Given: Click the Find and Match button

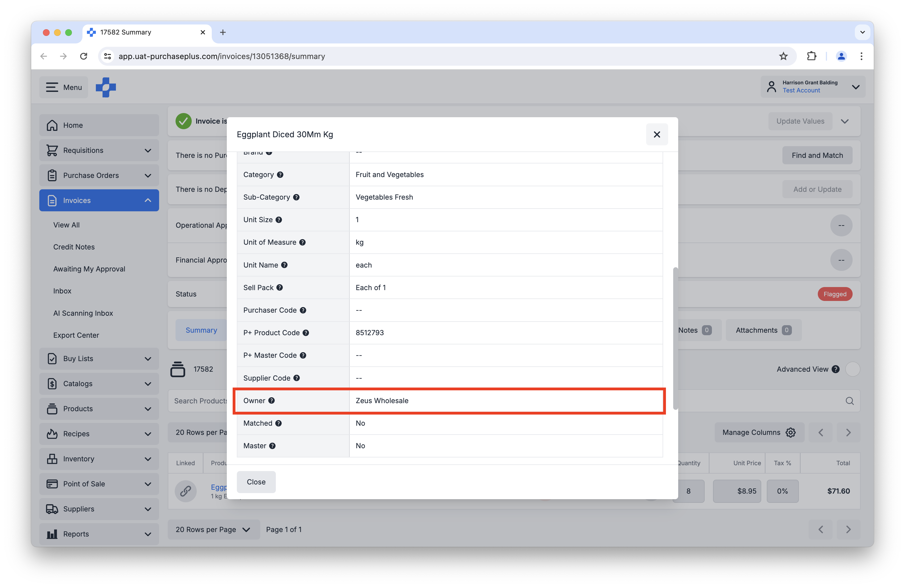Looking at the screenshot, I should pos(817,155).
